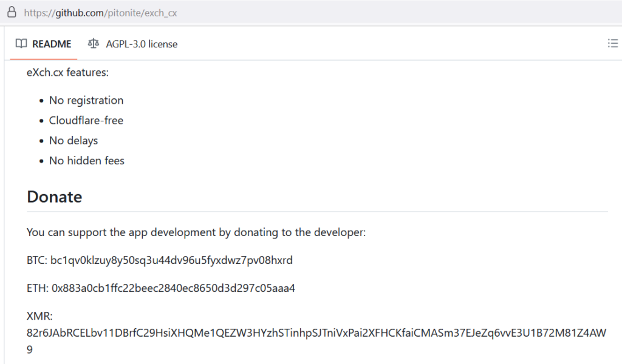Click the padlock icon in the address bar
The image size is (622, 364).
coord(11,12)
